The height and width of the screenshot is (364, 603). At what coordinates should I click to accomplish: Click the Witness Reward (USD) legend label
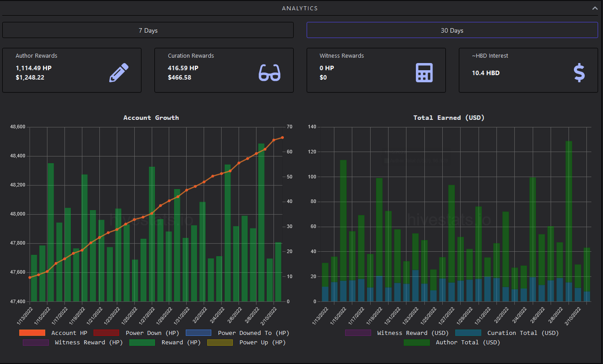click(413, 333)
